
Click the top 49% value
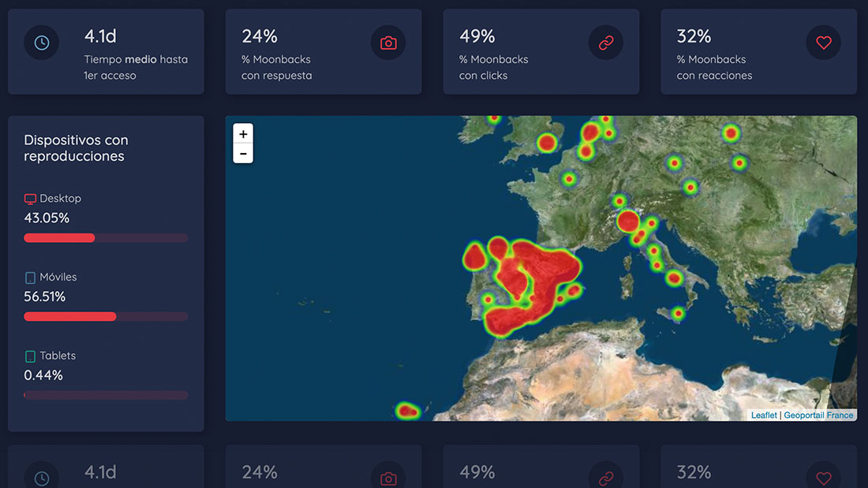pos(477,36)
